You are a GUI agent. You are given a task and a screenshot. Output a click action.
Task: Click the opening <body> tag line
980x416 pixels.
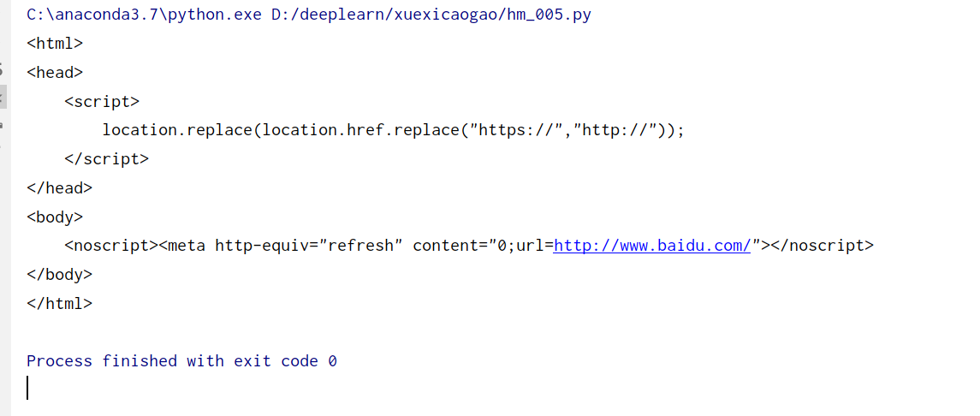55,217
